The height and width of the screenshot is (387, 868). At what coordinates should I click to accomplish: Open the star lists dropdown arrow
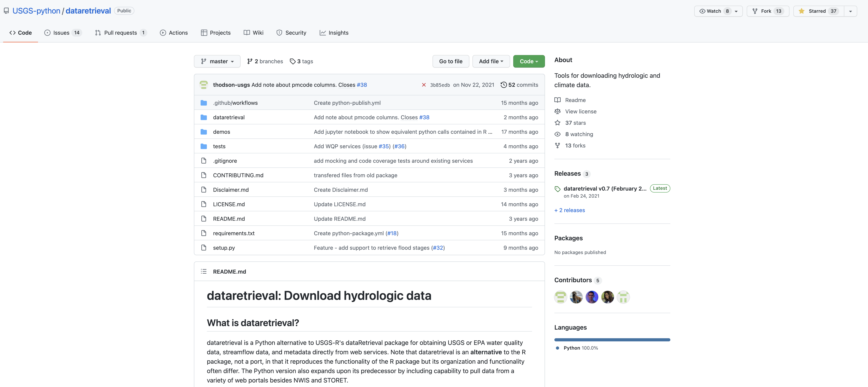coord(851,11)
